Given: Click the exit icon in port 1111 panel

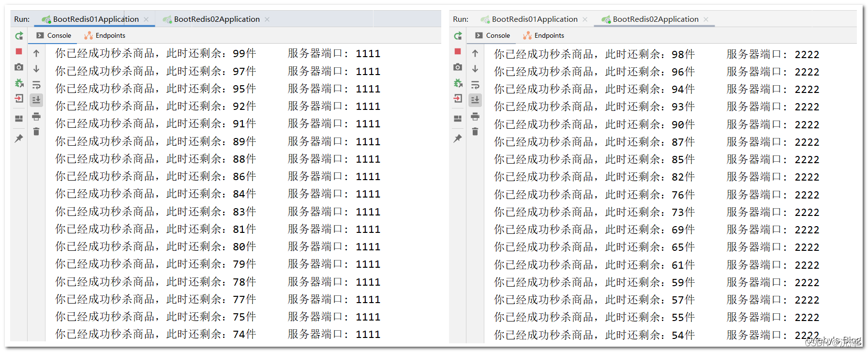Looking at the screenshot, I should click(x=19, y=99).
